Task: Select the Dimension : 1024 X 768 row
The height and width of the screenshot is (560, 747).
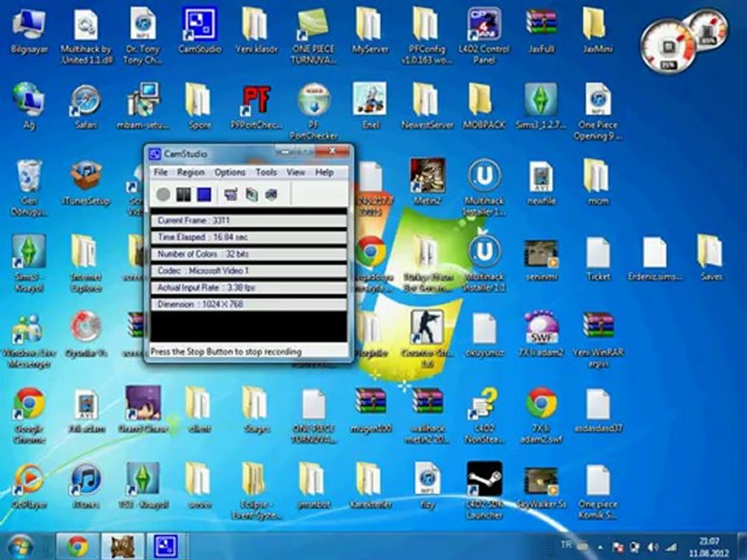Action: pyautogui.click(x=248, y=304)
